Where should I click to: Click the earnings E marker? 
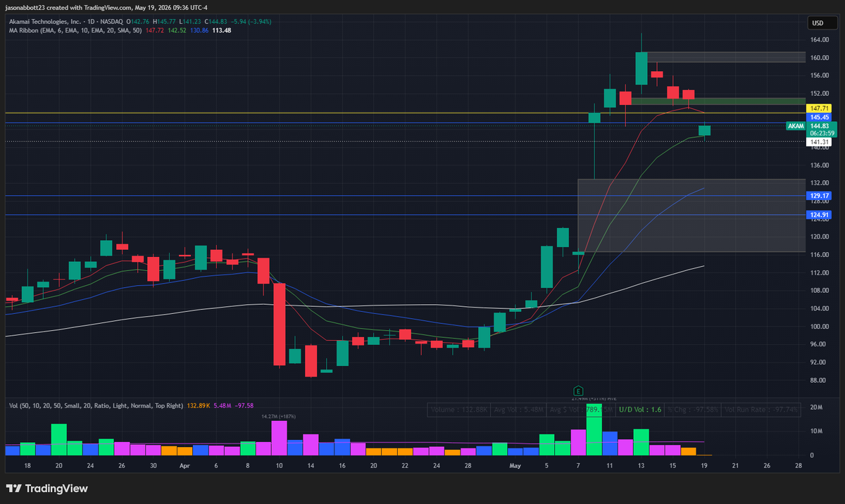[578, 391]
